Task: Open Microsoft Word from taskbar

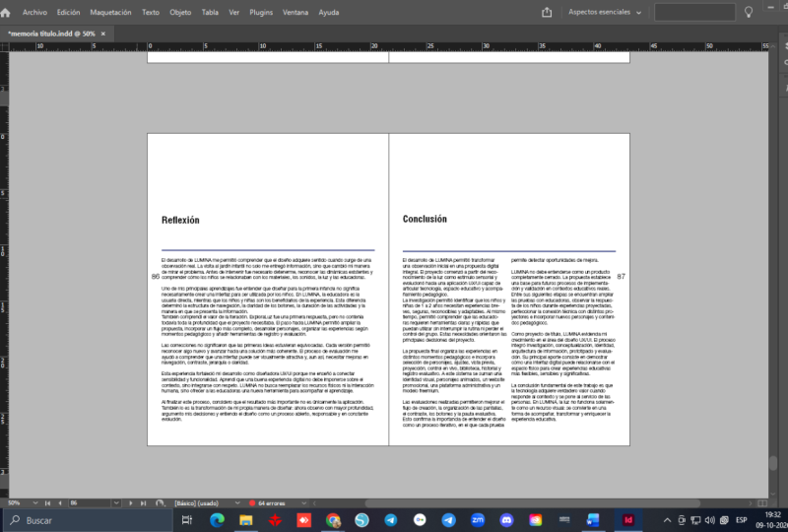Action: click(593, 520)
